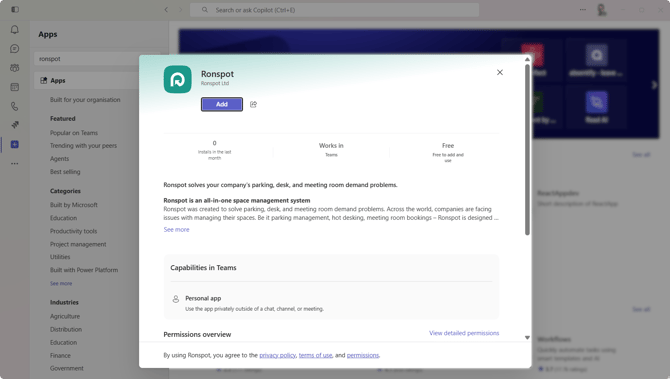Open Popular on Teams category
670x379 pixels.
pyautogui.click(x=74, y=133)
